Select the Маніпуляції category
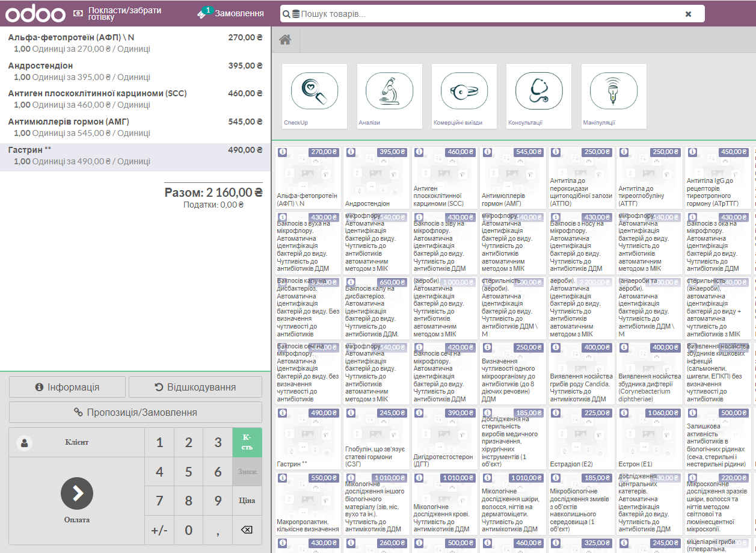 click(x=613, y=96)
